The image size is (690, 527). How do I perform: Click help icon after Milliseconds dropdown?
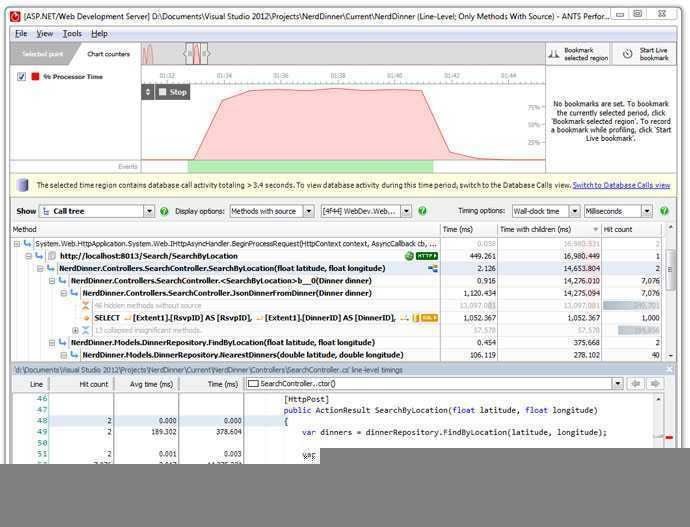pos(664,211)
